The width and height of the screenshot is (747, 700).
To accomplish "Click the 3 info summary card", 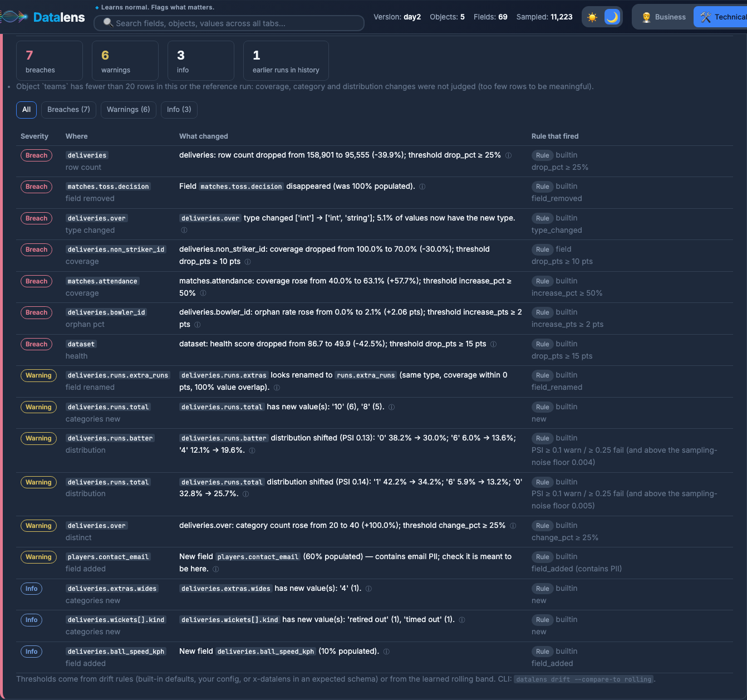I will point(201,61).
